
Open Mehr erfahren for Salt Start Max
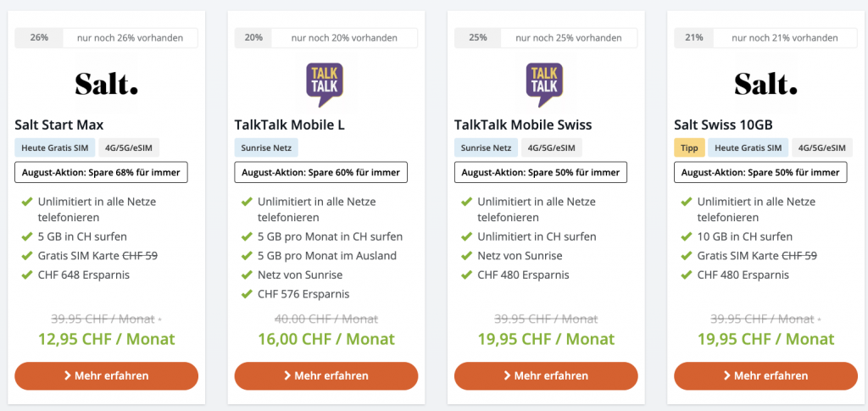pyautogui.click(x=106, y=375)
